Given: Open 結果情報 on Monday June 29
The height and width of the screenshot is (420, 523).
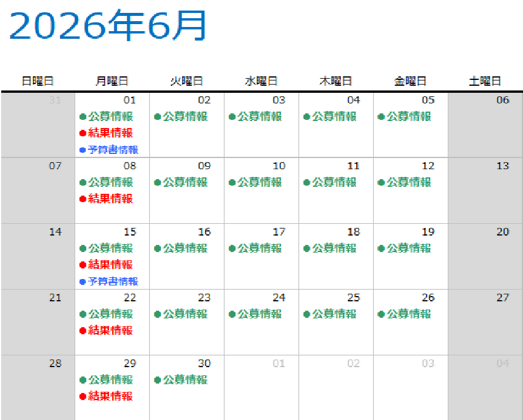Looking at the screenshot, I should point(110,397).
